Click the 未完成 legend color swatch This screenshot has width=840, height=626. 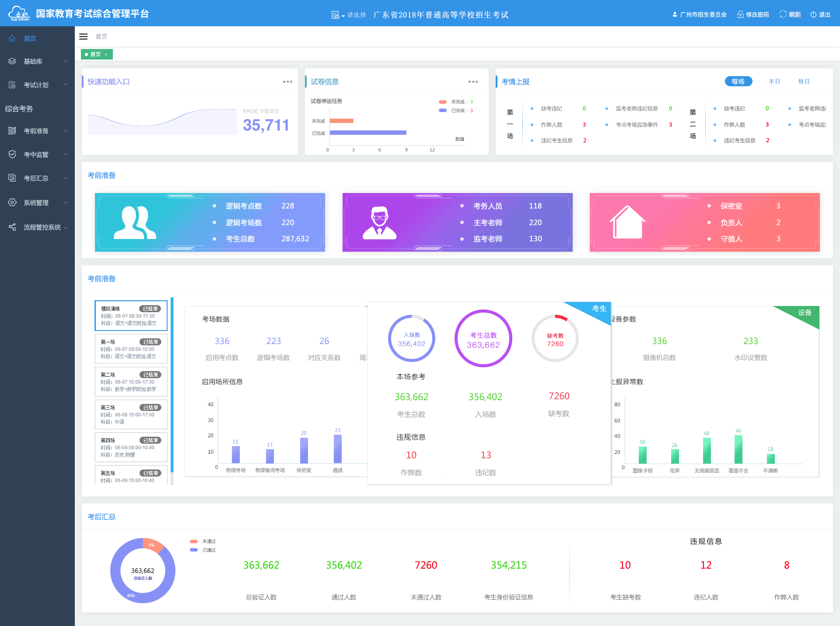443,102
